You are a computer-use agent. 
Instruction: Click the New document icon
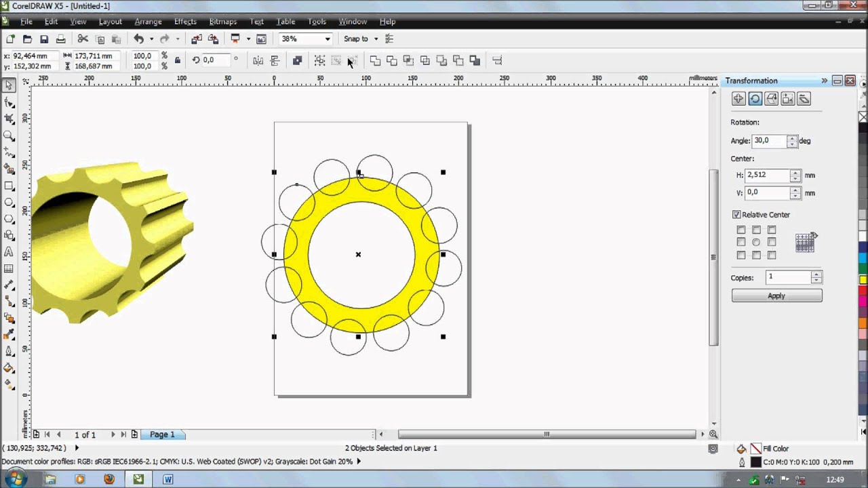tap(10, 39)
